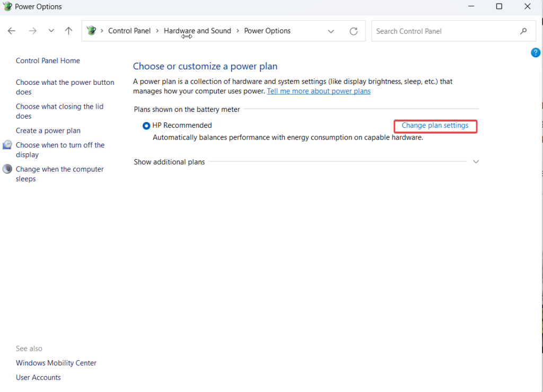Click the search magnifier icon

[524, 31]
